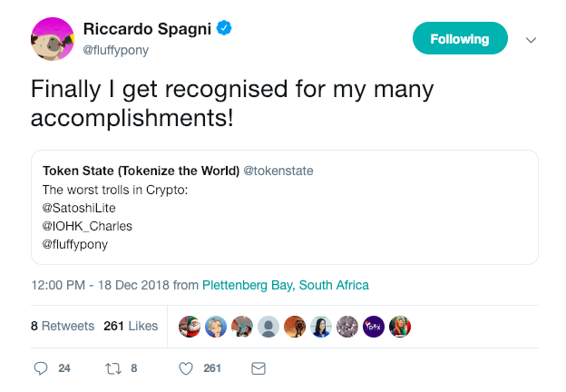Viewport: 566px width, 392px height.
Task: Open the purple IDAX avatar profile
Action: (x=374, y=327)
